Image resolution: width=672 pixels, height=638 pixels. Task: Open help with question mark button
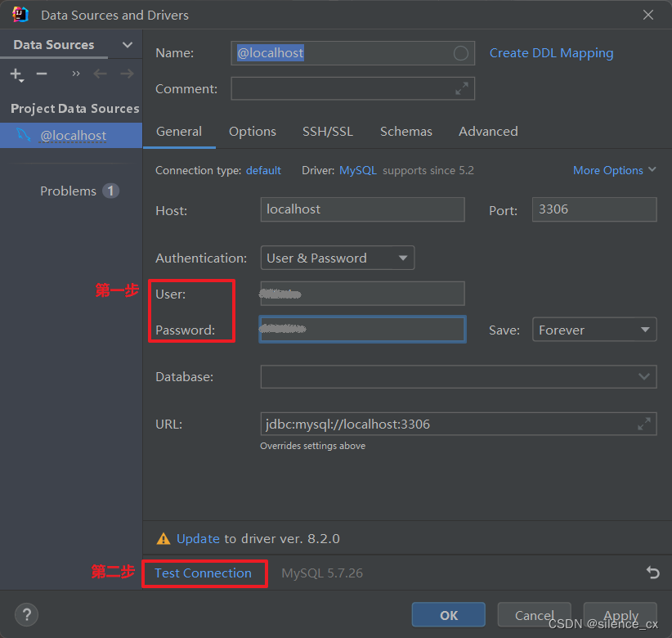point(27,615)
